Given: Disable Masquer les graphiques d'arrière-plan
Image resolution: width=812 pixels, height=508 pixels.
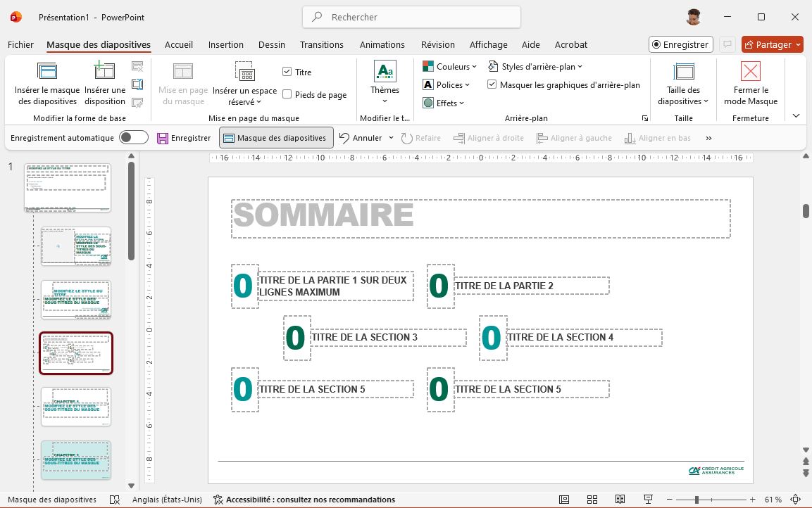Looking at the screenshot, I should pos(492,84).
